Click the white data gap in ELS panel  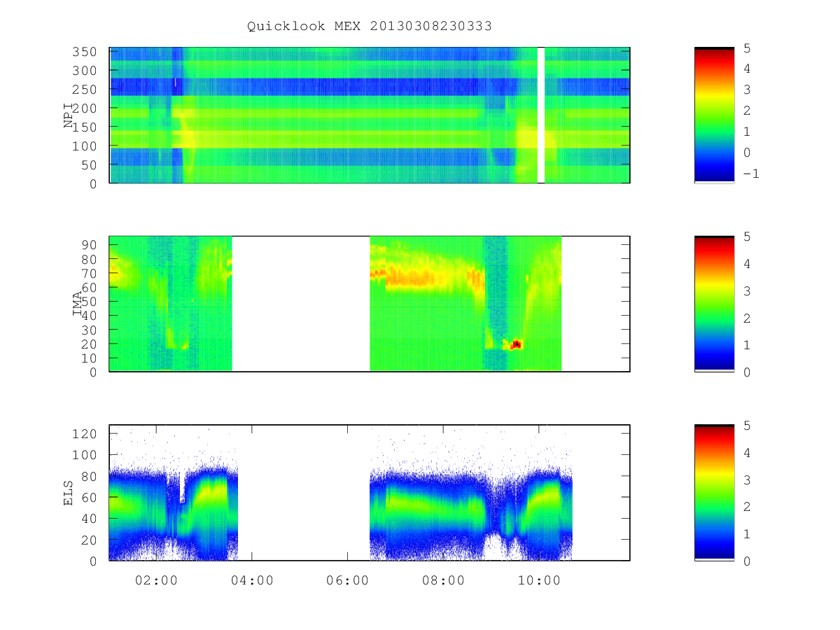point(304,492)
